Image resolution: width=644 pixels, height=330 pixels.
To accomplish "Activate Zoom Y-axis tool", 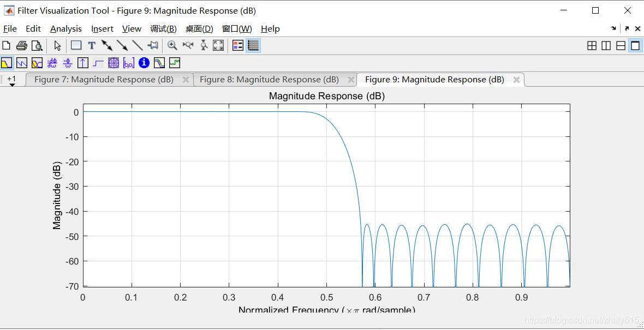I will coord(204,45).
